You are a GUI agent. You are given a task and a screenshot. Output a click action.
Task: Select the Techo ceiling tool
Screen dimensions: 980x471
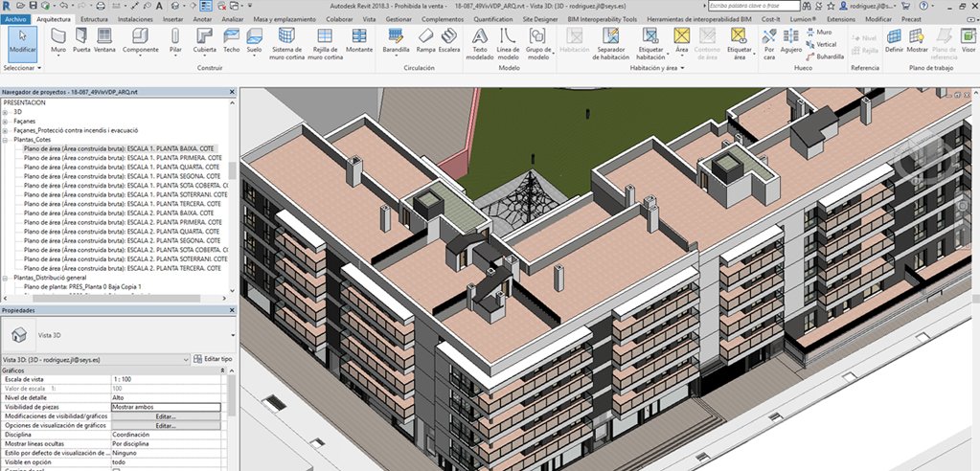tap(231, 41)
